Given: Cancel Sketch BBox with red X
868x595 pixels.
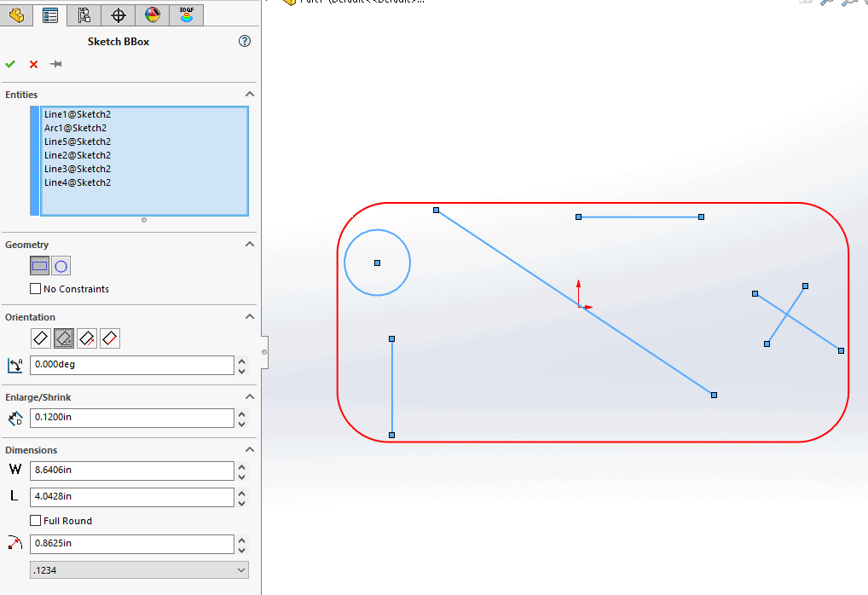Looking at the screenshot, I should [x=34, y=64].
